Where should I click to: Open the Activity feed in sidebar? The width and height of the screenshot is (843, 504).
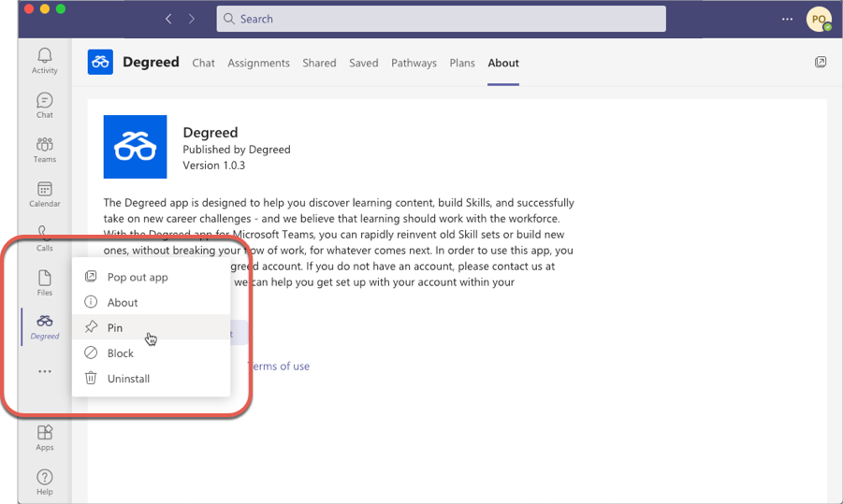coord(45,61)
